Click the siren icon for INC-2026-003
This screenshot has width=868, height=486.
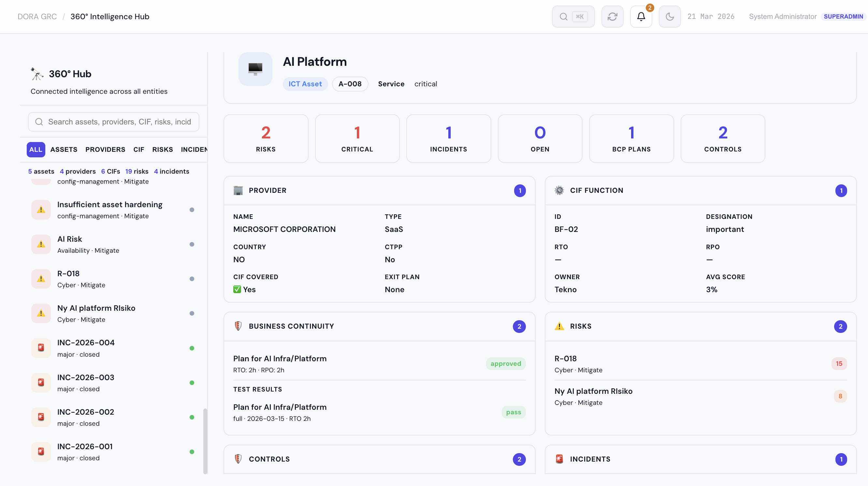pyautogui.click(x=41, y=383)
